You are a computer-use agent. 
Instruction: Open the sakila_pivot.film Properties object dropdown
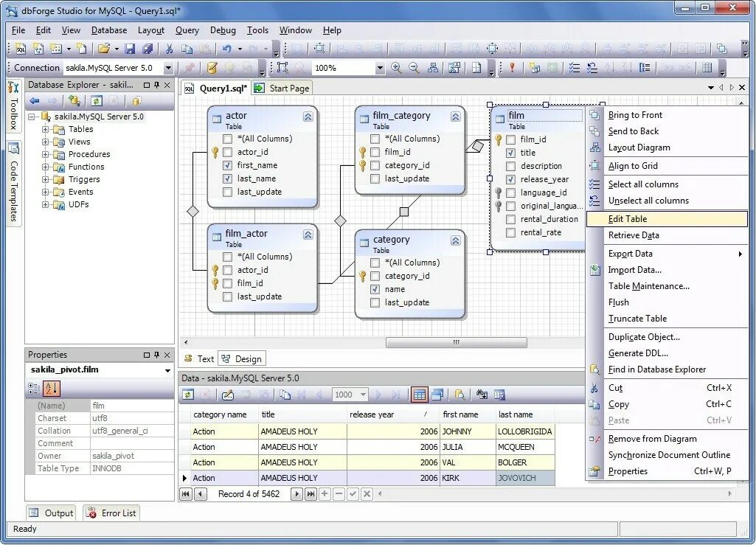click(x=167, y=370)
